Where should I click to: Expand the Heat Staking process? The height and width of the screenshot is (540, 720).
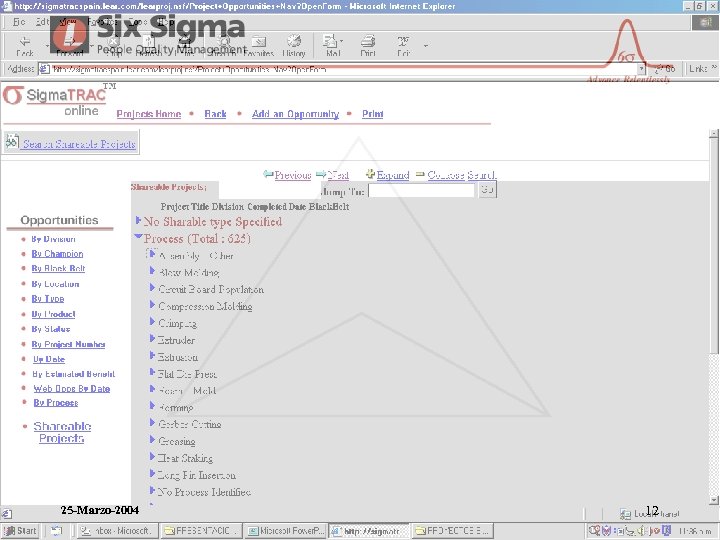152,456
